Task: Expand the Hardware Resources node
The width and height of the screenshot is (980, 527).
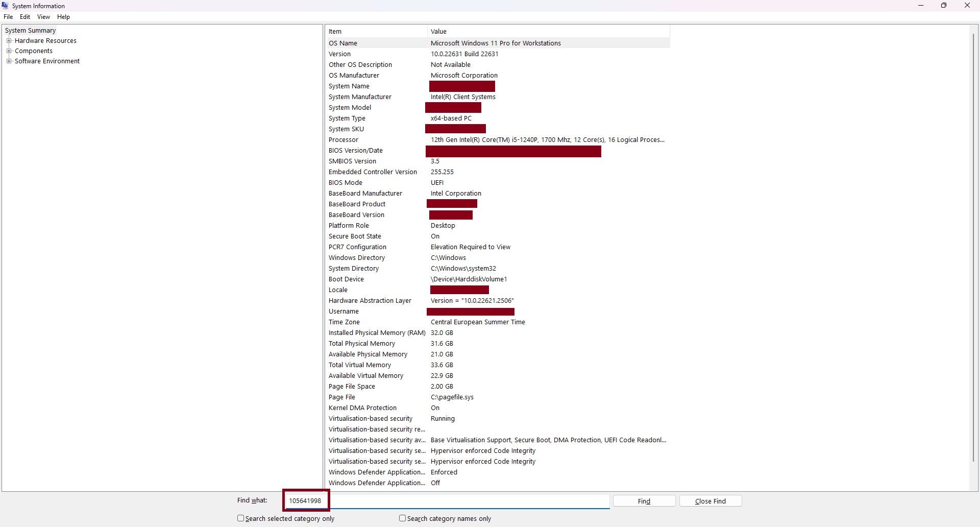Action: pyautogui.click(x=9, y=40)
